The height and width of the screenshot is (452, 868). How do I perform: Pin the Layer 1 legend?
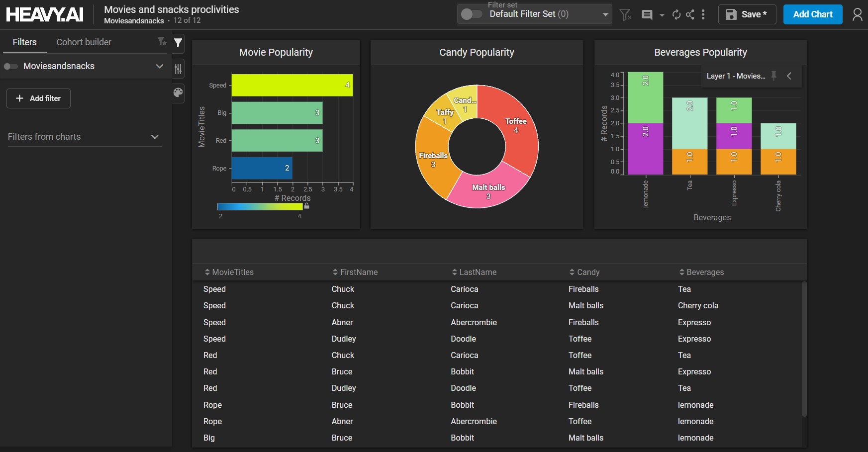click(x=774, y=76)
